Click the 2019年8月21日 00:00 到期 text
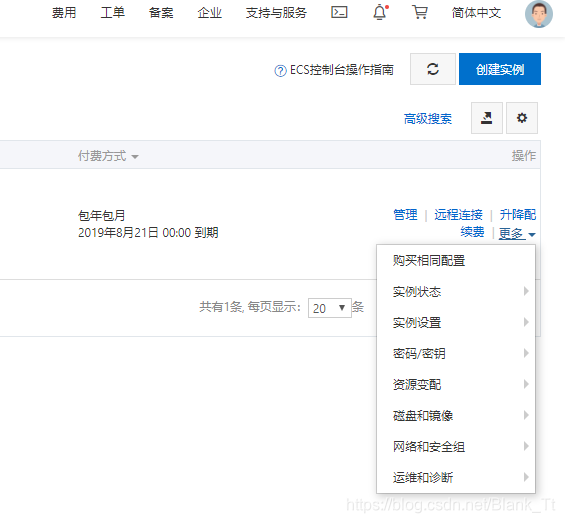Screen dimensions: 565x523 click(x=148, y=232)
